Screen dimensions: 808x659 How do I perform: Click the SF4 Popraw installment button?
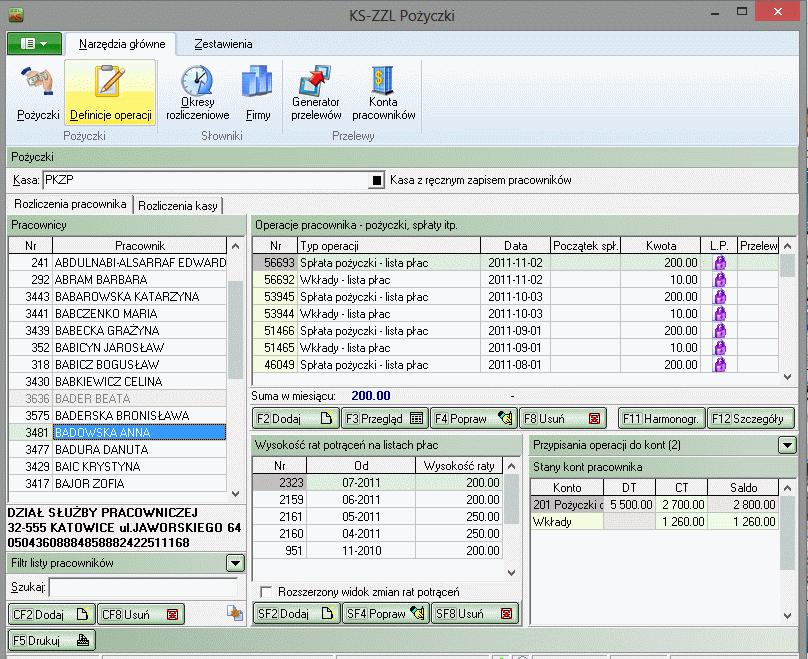pyautogui.click(x=385, y=613)
